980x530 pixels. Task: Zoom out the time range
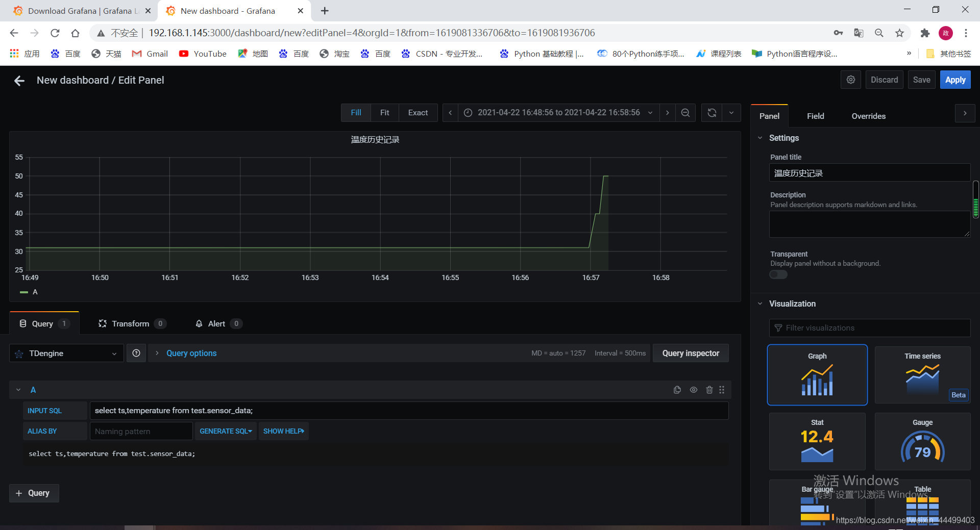(x=685, y=113)
